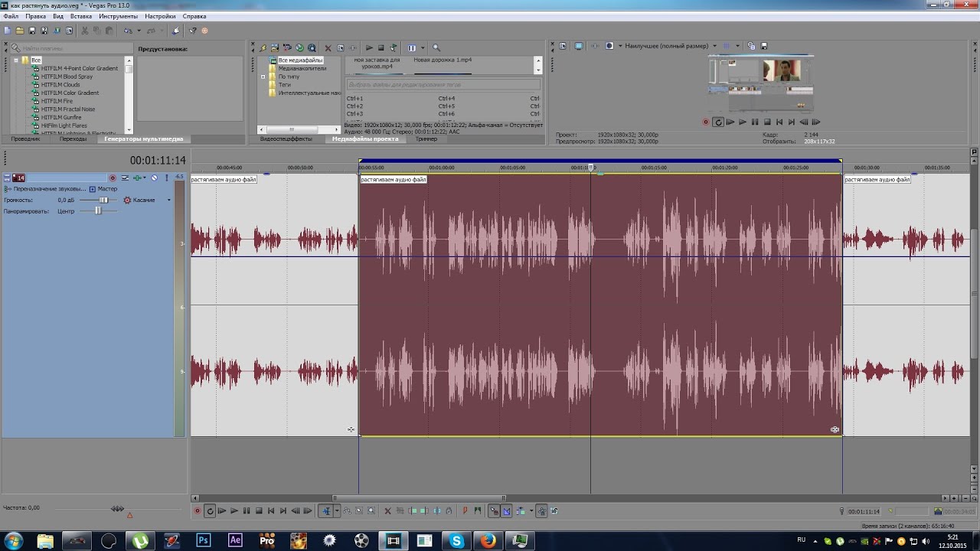Image resolution: width=980 pixels, height=551 pixels.
Task: Toggle Ignore event grouping button
Action: 554,511
